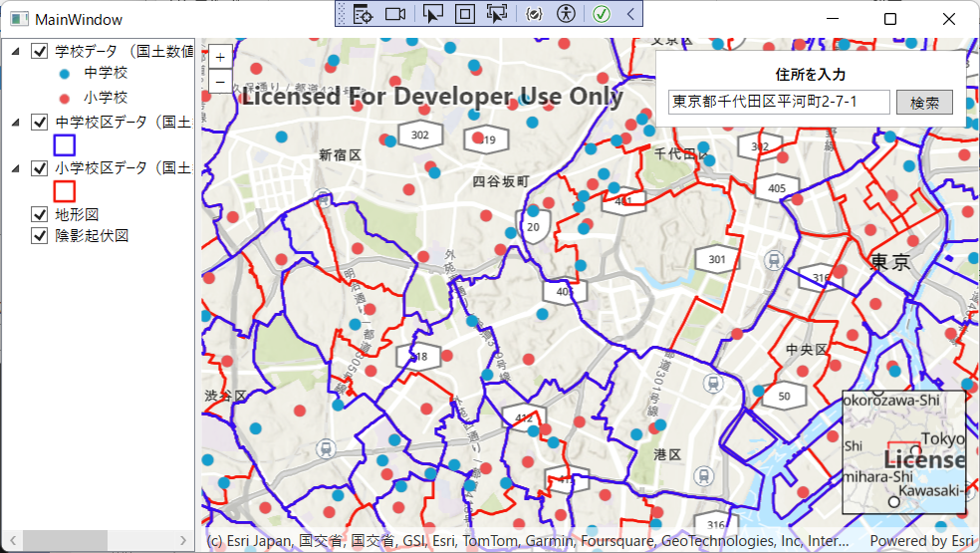Click the 中学校 legend label
The image size is (980, 553).
(106, 73)
